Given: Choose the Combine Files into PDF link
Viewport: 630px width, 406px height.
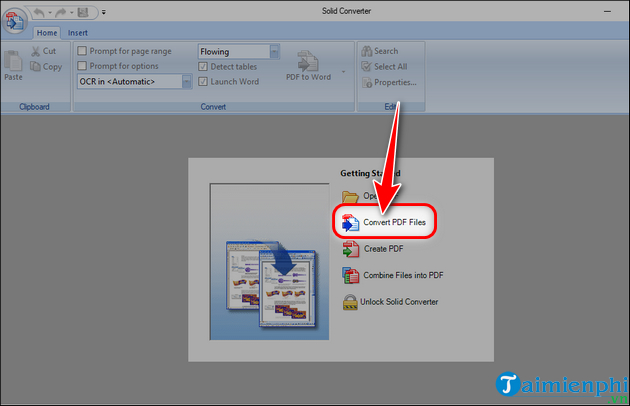Looking at the screenshot, I should tap(403, 275).
